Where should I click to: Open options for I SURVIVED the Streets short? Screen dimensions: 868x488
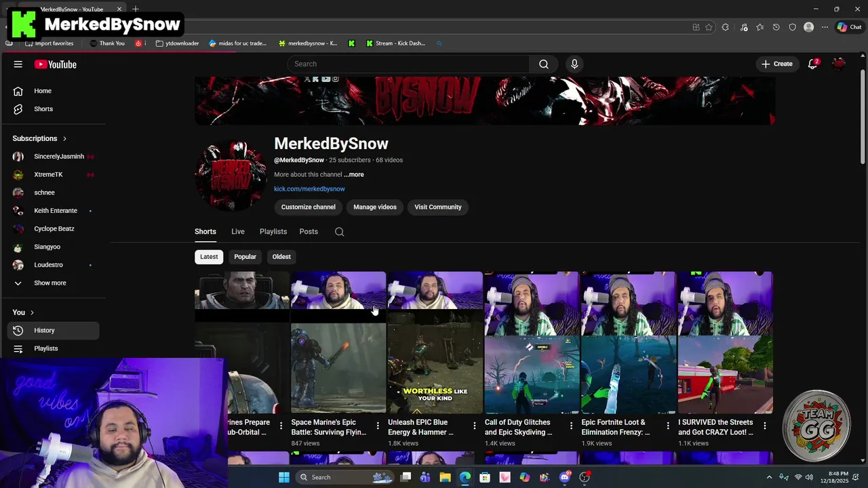764,426
